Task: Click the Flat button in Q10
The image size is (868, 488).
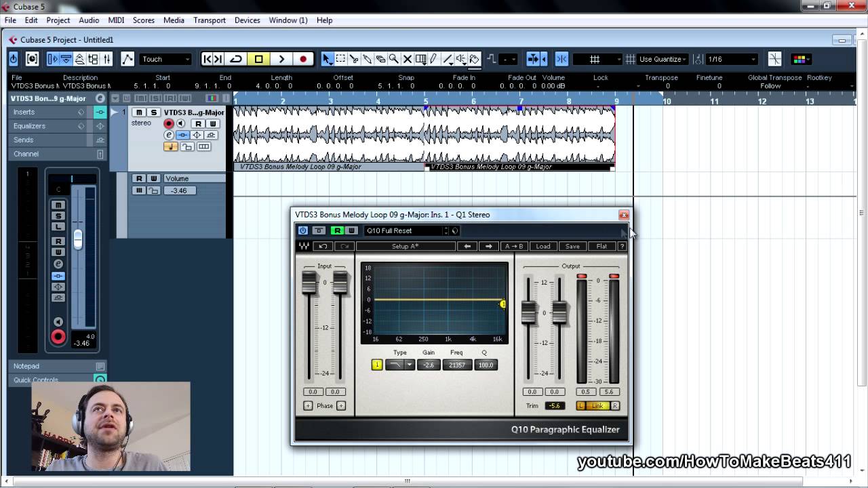Action: pyautogui.click(x=601, y=246)
